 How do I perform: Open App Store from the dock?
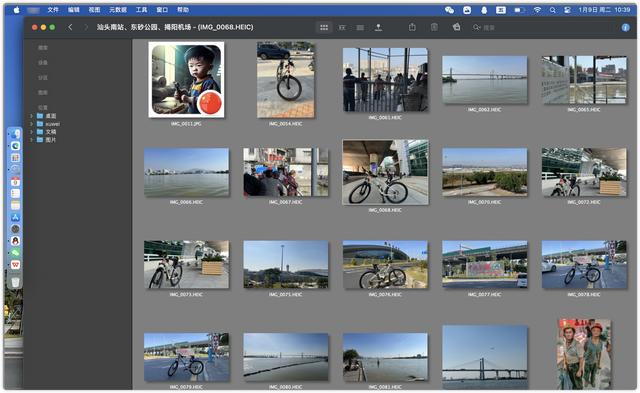(15, 217)
